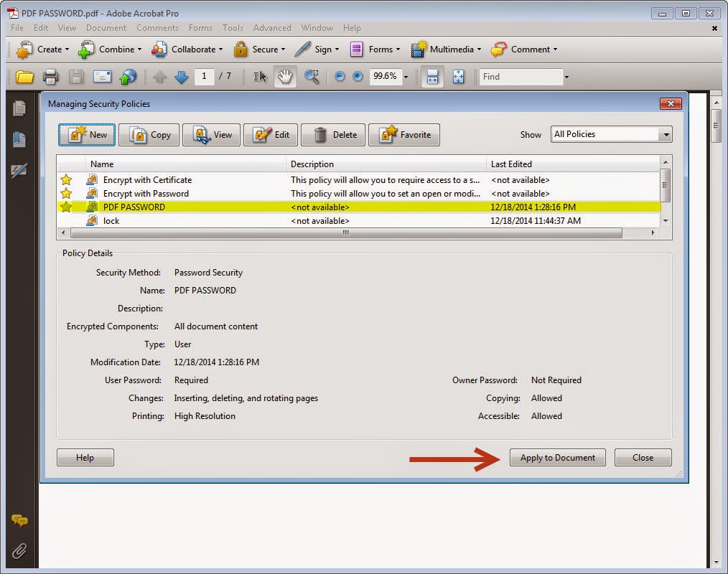Click the policy list scroll down arrow
This screenshot has width=728, height=574.
(666, 221)
